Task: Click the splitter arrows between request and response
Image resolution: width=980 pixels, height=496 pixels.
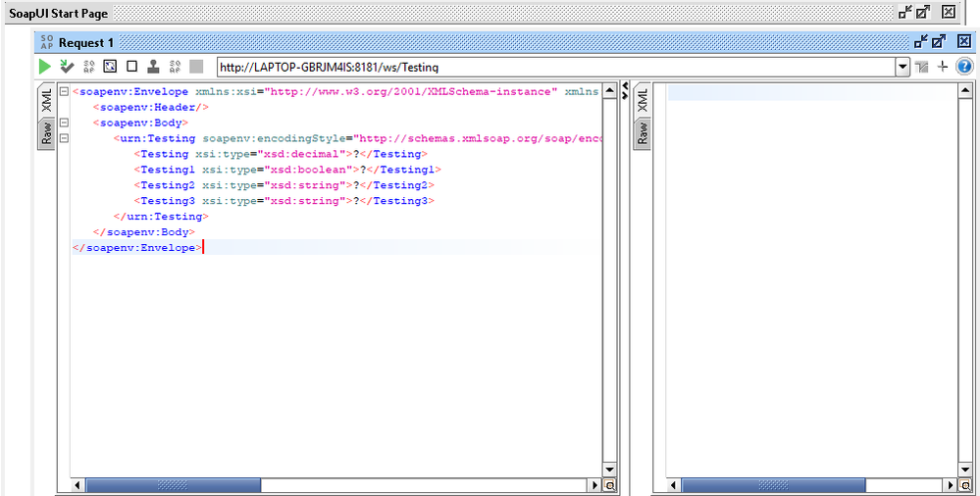Action: pos(624,92)
